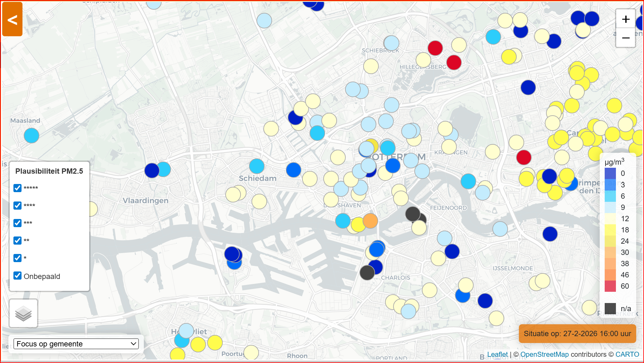Click the 18 µg/m³ yellow legend swatch
Viewport: 644px width, 363px height.
coord(610,230)
